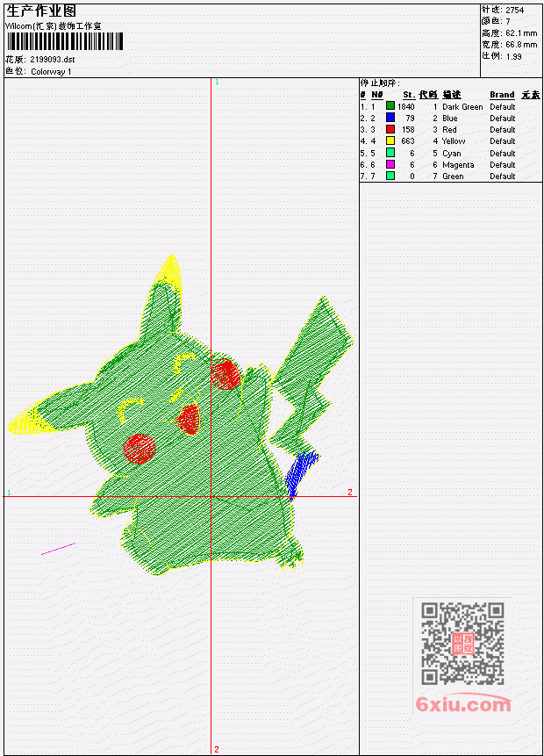Click the stitch count 663 in Yellow row
This screenshot has height=756, width=544.
pyautogui.click(x=408, y=141)
